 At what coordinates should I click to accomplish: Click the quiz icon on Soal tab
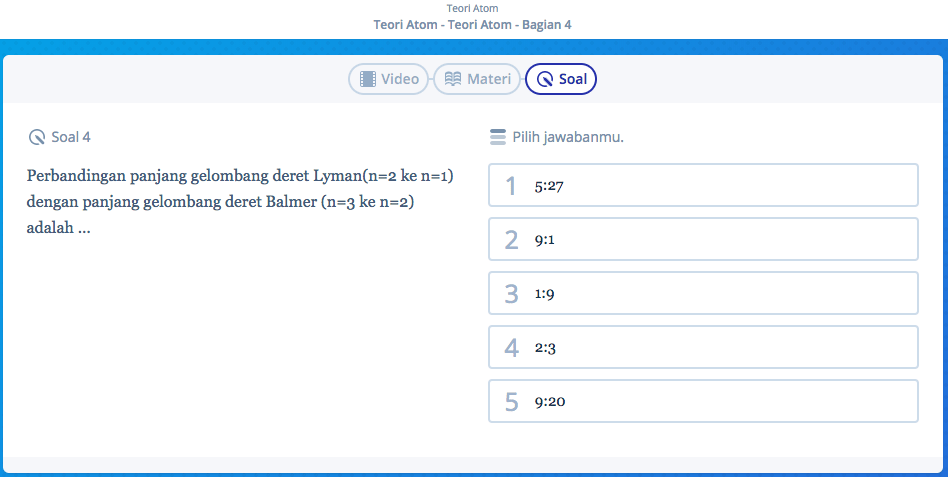tap(545, 79)
